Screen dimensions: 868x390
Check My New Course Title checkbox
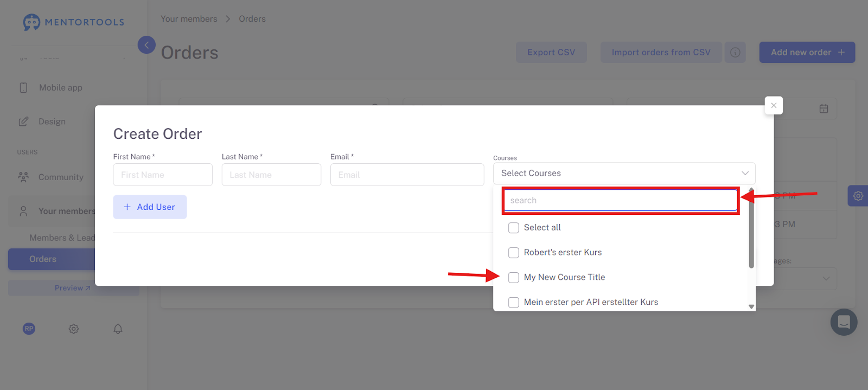point(514,278)
